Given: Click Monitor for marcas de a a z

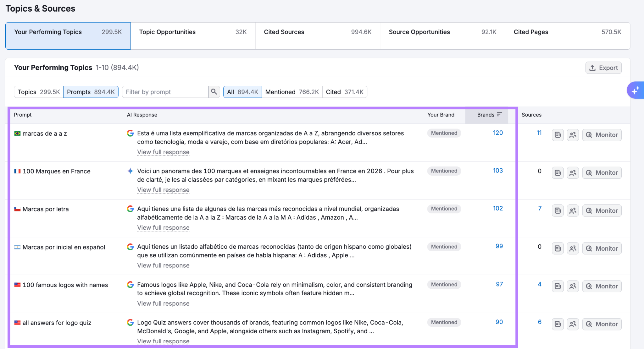Looking at the screenshot, I should tap(602, 135).
